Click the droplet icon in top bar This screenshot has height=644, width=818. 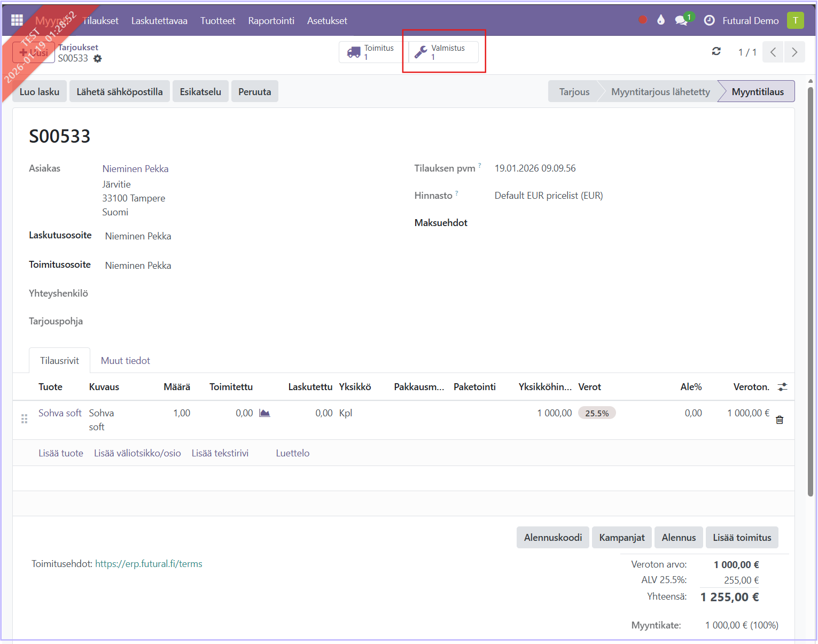point(661,20)
